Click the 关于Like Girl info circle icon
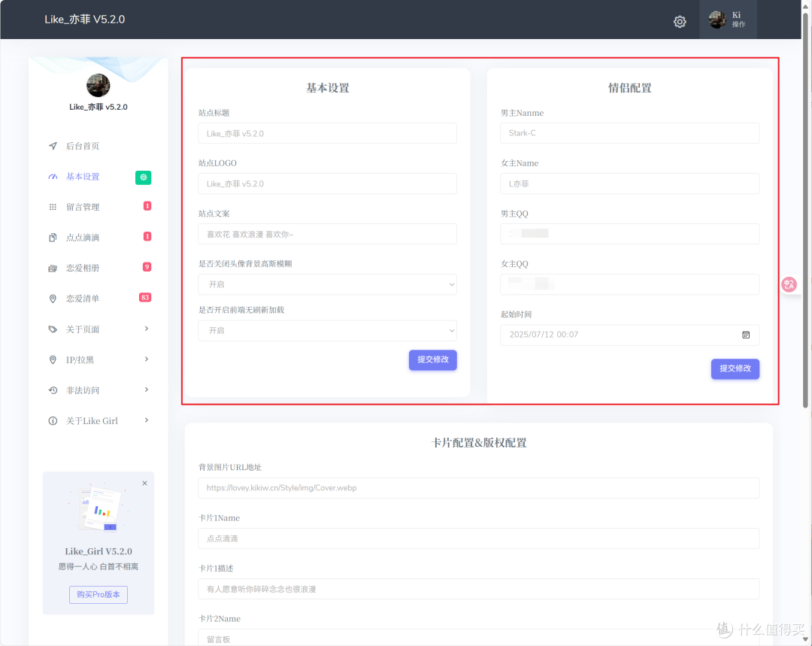 (x=53, y=421)
